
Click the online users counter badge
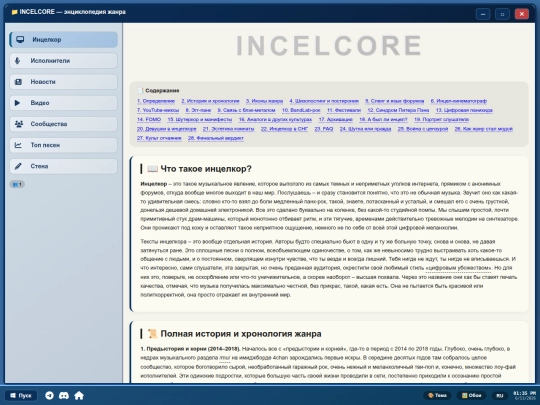tap(17, 184)
